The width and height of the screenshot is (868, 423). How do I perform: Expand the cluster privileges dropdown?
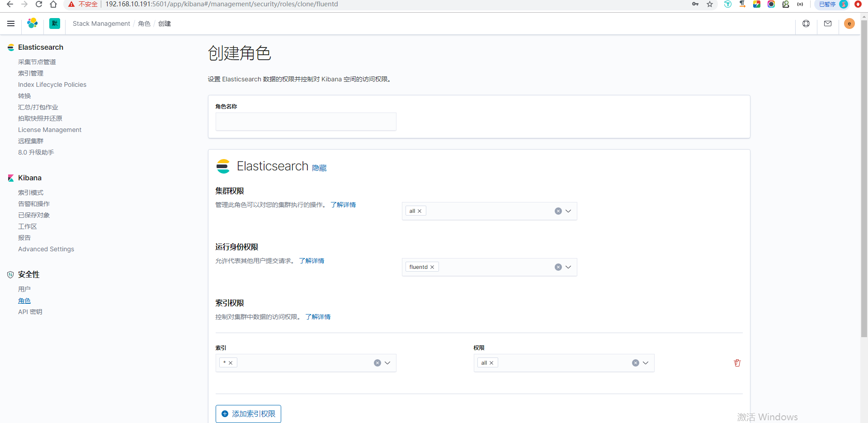569,211
